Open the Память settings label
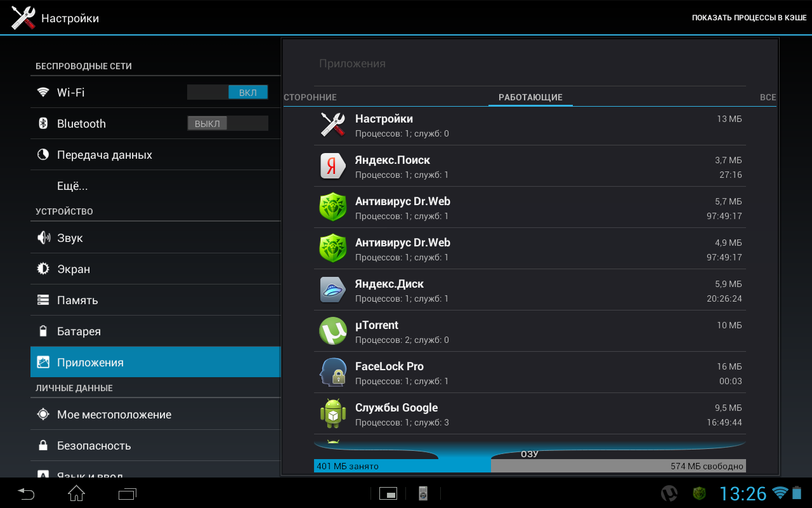This screenshot has width=812, height=508. pos(77,300)
